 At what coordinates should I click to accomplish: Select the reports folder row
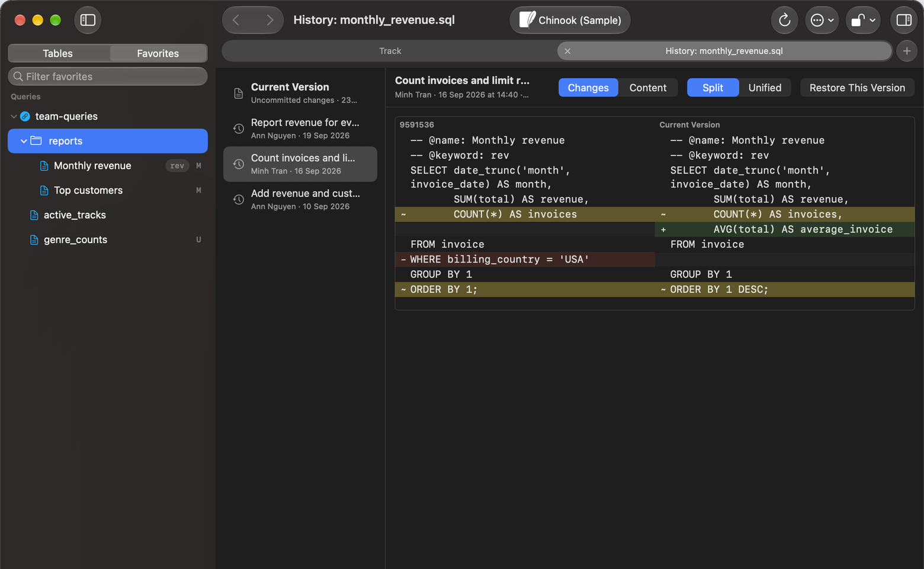[108, 141]
